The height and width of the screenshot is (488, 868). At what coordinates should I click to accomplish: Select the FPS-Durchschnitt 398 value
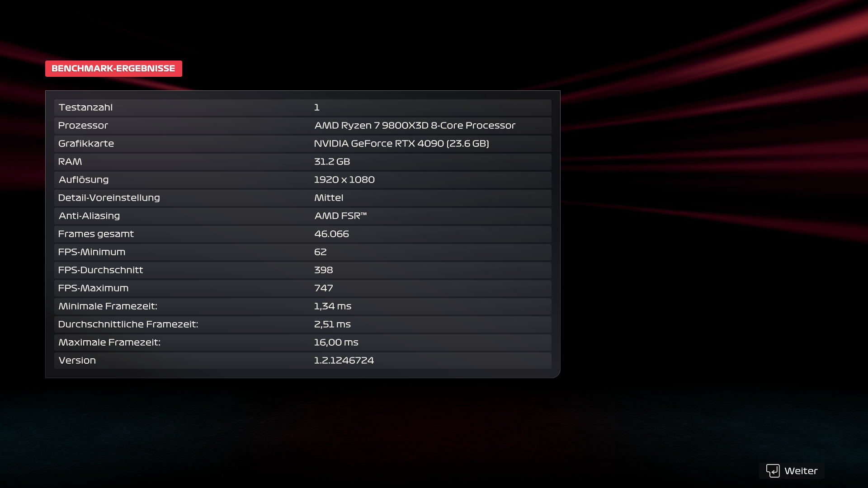pyautogui.click(x=323, y=270)
